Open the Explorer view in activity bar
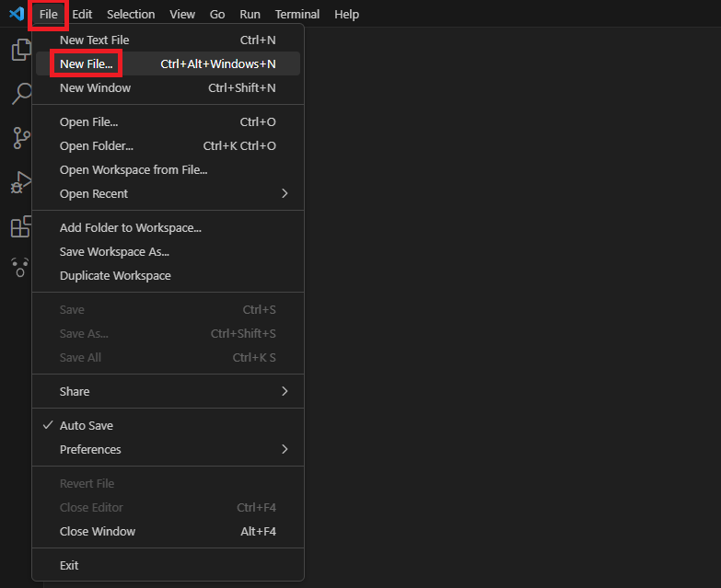 [20, 50]
